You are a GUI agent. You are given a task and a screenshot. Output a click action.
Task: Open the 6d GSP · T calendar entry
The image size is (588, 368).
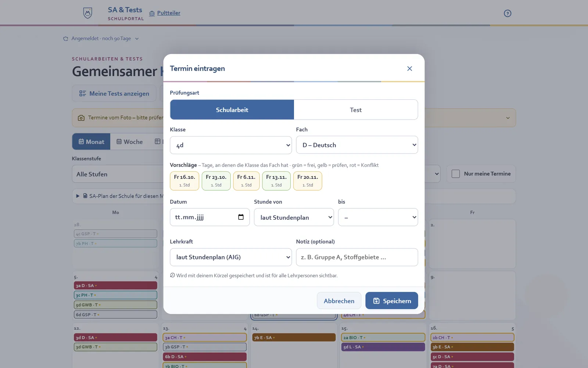[115, 315]
